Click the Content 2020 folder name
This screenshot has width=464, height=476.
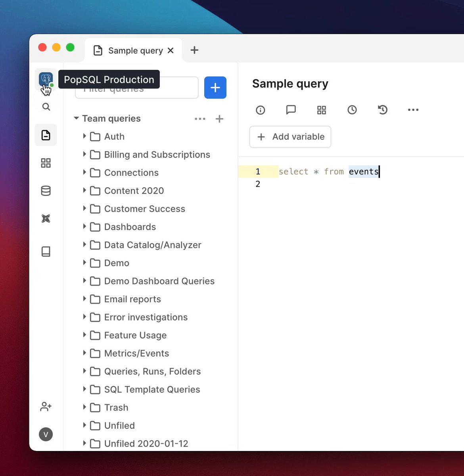tap(134, 191)
